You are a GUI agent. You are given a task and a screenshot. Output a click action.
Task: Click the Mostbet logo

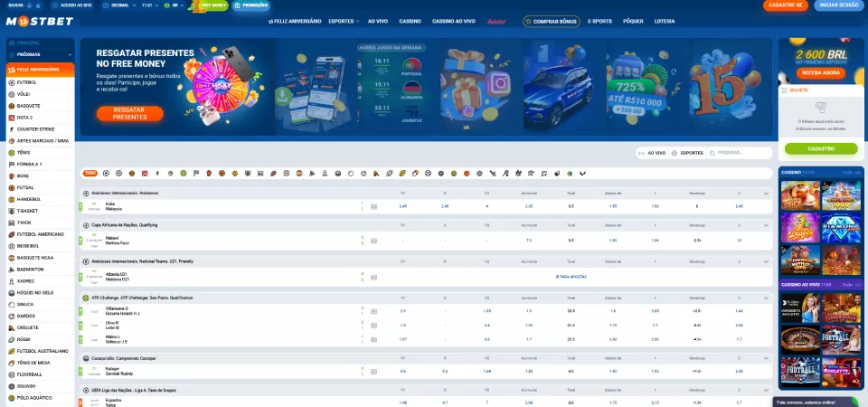36,21
